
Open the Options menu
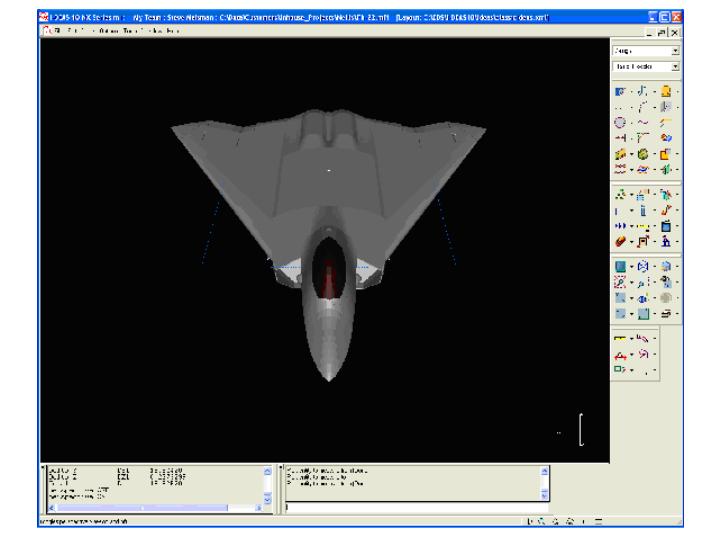coord(108,31)
